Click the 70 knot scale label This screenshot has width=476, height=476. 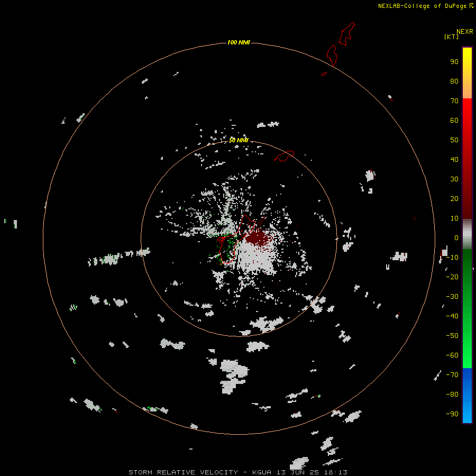point(454,101)
